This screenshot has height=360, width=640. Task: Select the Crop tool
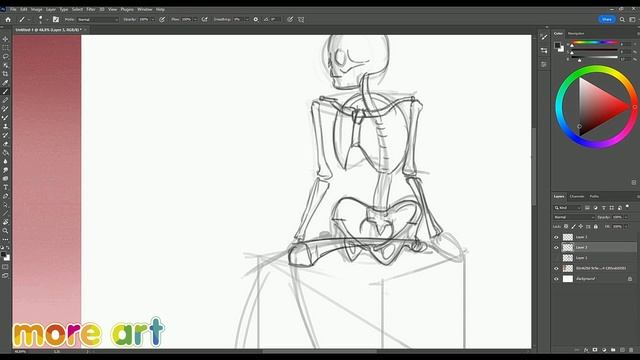(5, 74)
